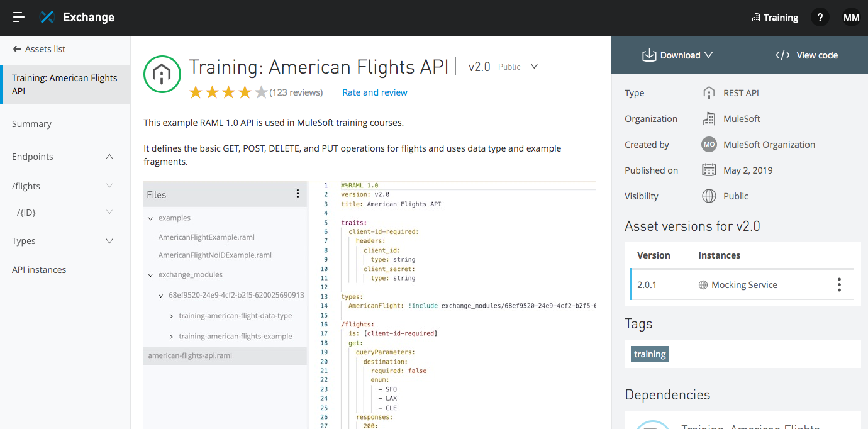Click the green API asset house icon
868x429 pixels.
(162, 74)
